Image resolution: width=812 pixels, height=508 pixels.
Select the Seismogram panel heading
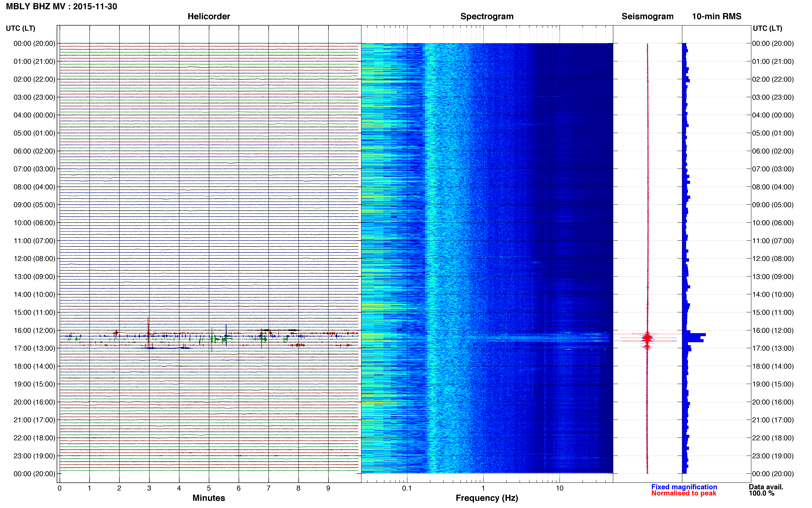point(647,16)
